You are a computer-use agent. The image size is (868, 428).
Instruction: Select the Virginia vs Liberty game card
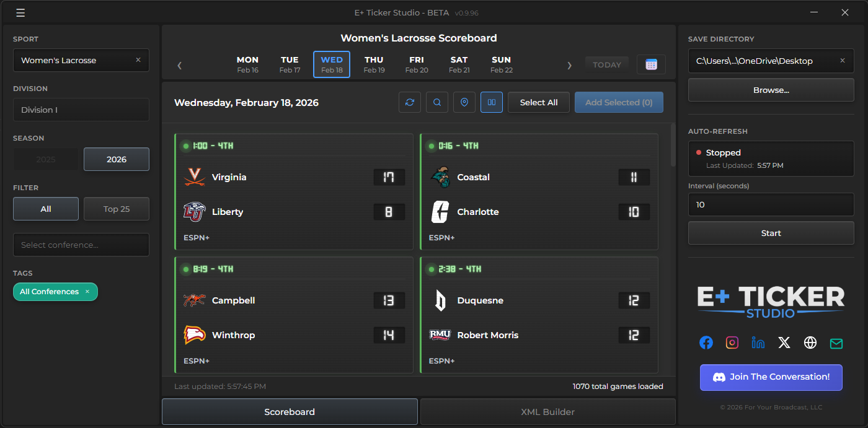tap(294, 191)
